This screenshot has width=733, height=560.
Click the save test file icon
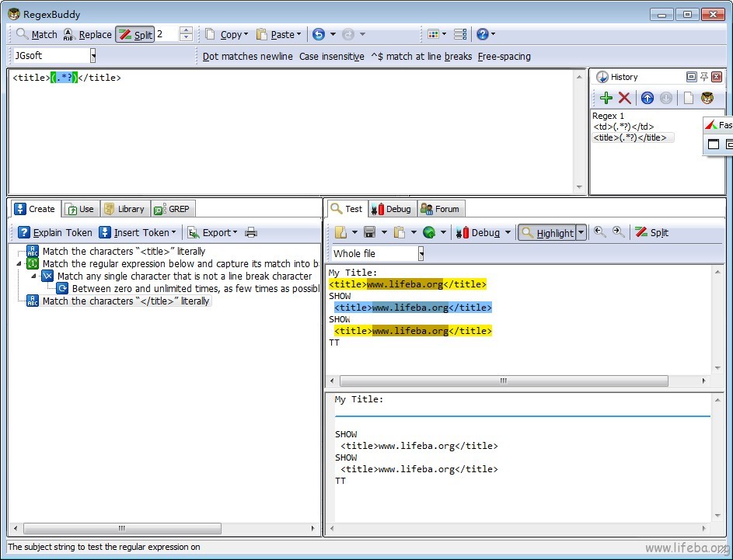click(x=370, y=232)
